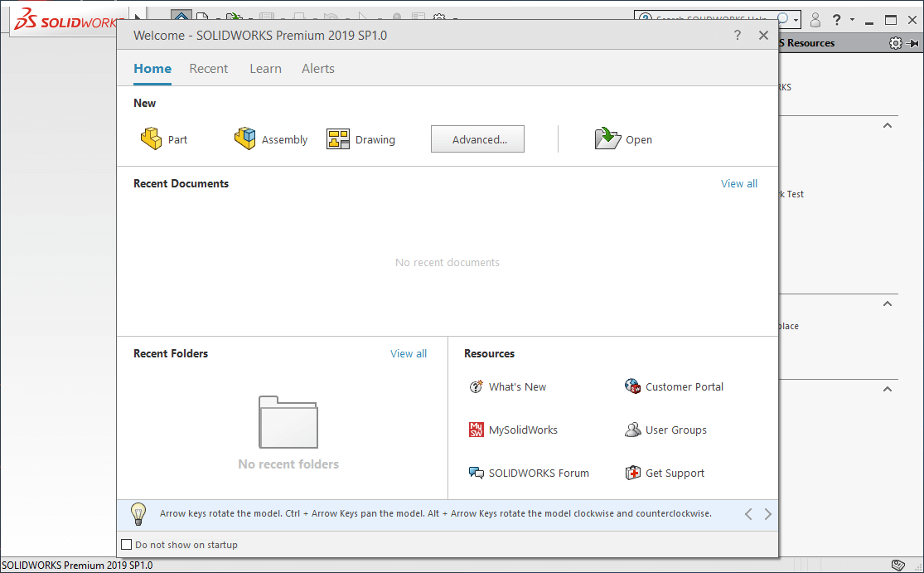Click the Open label text
This screenshot has height=573, width=924.
pyautogui.click(x=639, y=139)
